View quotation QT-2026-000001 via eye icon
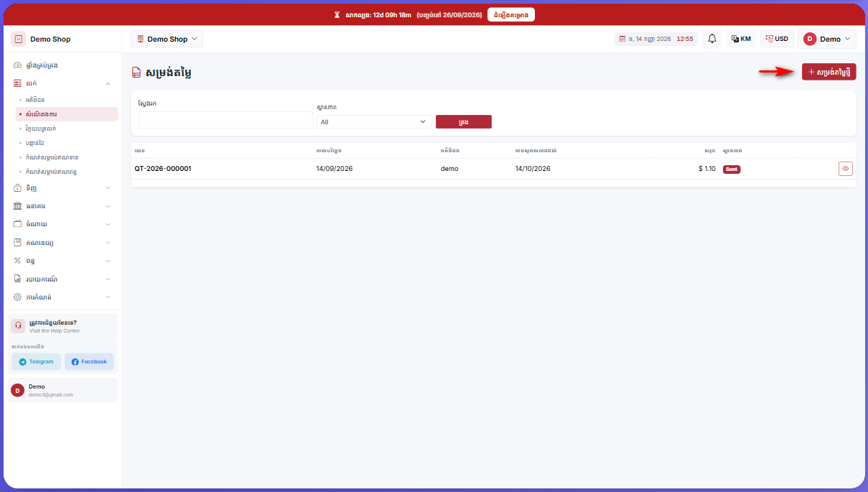Viewport: 868px width, 492px height. coord(845,169)
